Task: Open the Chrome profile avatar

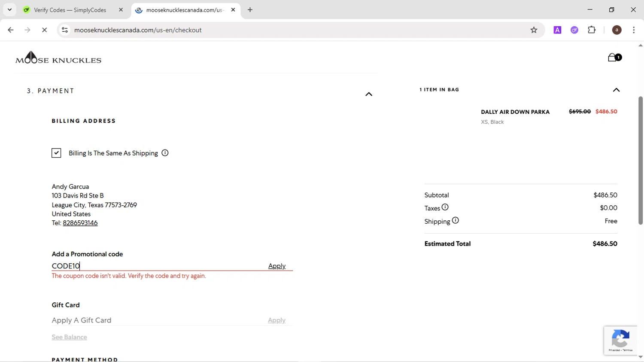Action: tap(617, 30)
